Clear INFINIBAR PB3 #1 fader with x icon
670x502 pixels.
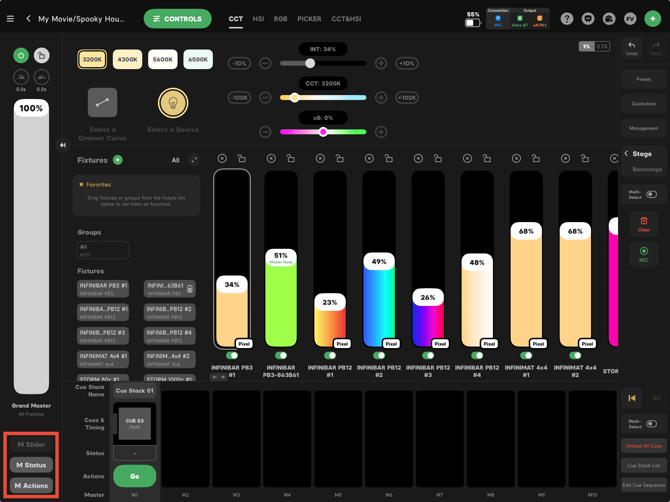tap(222, 159)
